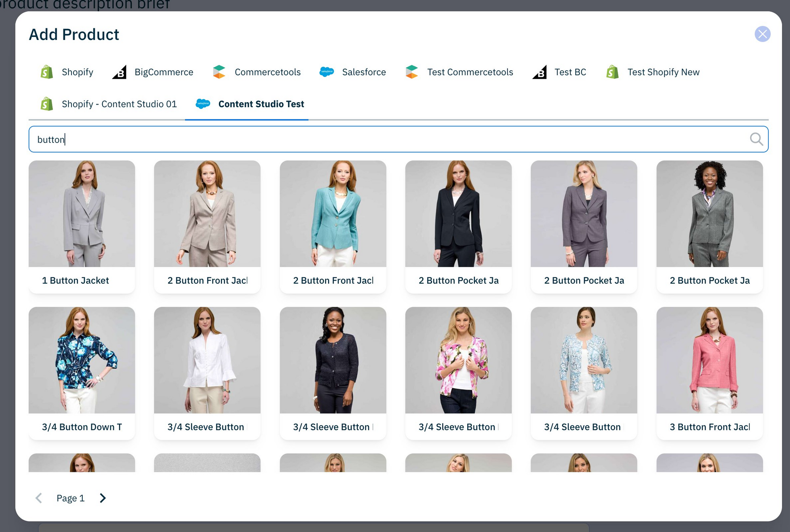Image resolution: width=790 pixels, height=532 pixels.
Task: Open Shopify - Content Studio 01 tab
Action: (109, 104)
